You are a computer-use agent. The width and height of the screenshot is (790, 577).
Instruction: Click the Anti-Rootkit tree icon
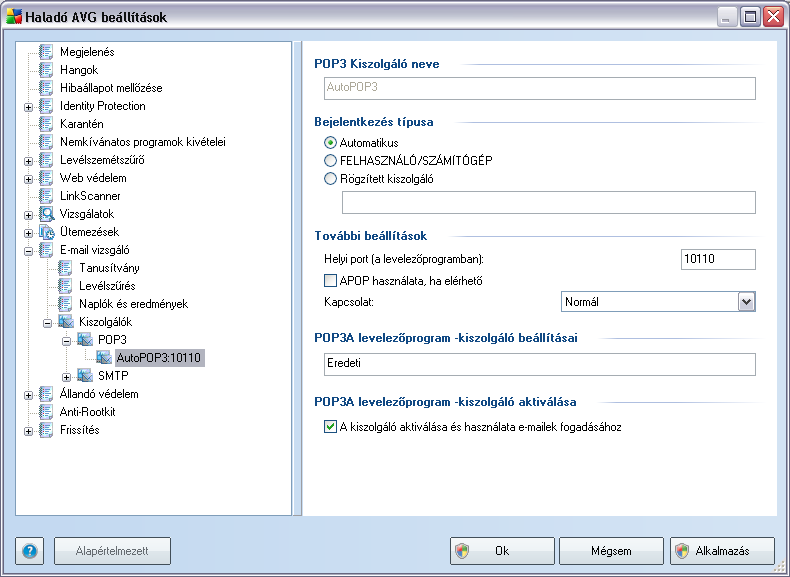[x=46, y=412]
